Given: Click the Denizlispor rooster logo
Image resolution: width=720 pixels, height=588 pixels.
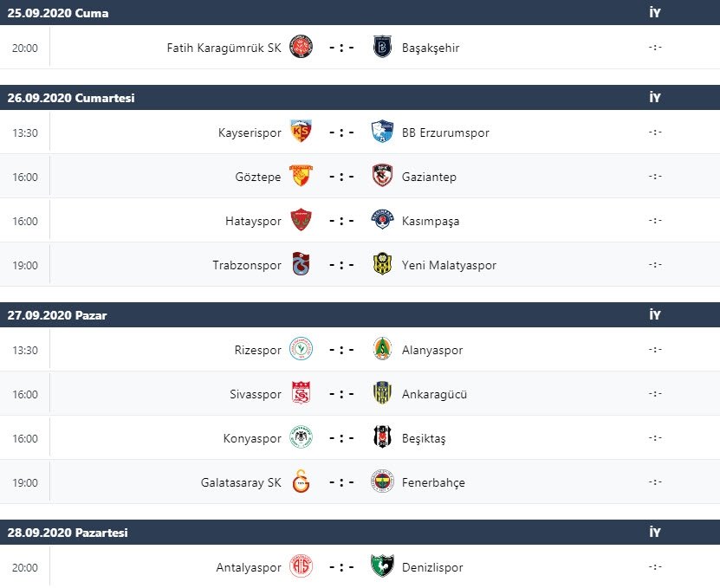Looking at the screenshot, I should [x=381, y=567].
